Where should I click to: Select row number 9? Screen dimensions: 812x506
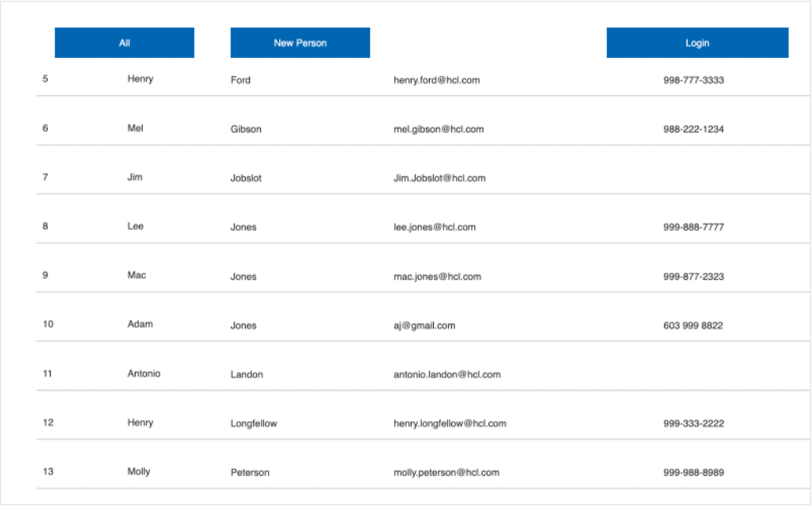[x=45, y=275]
